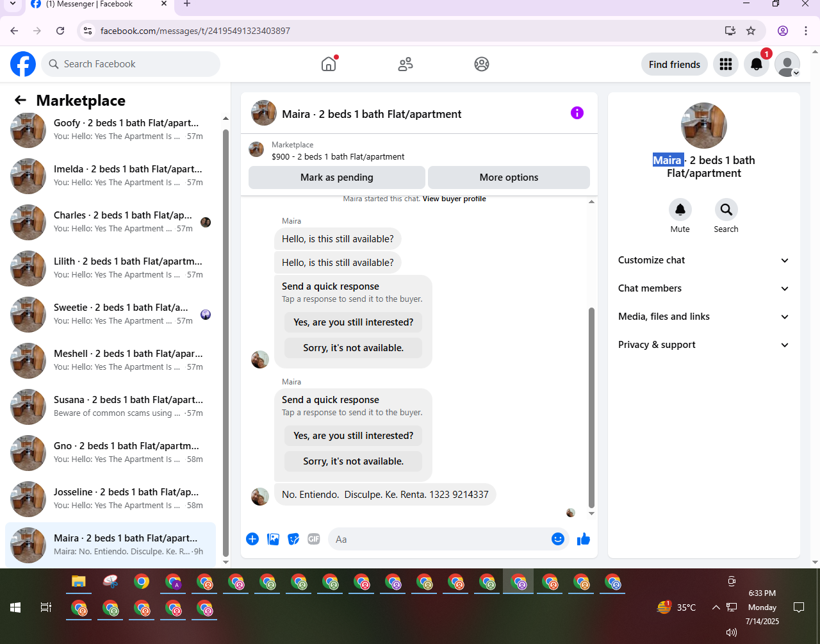Open Imelda conversation in list
This screenshot has height=644, width=820.
110,176
